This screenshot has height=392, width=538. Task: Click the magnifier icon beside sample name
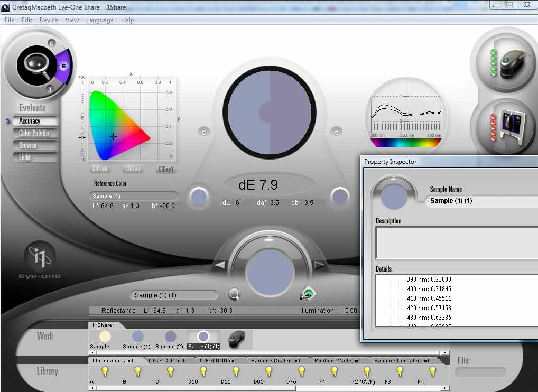[x=234, y=295]
